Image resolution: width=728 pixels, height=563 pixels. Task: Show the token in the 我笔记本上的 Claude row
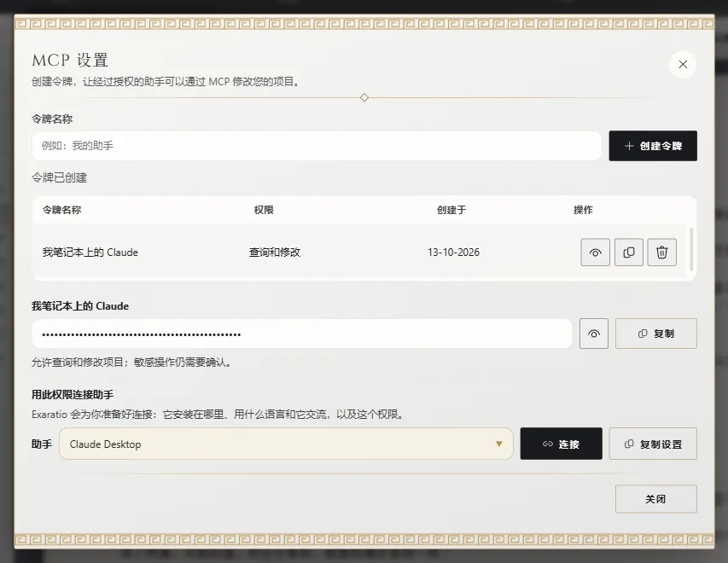[595, 252]
